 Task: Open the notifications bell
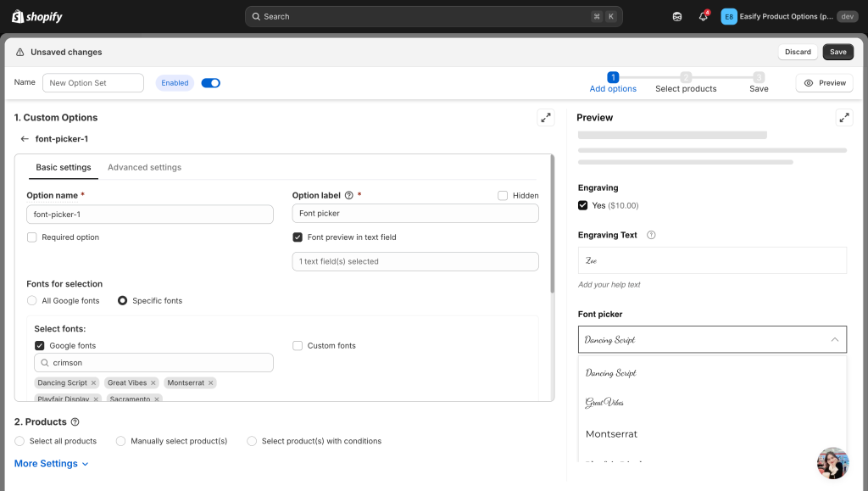703,17
